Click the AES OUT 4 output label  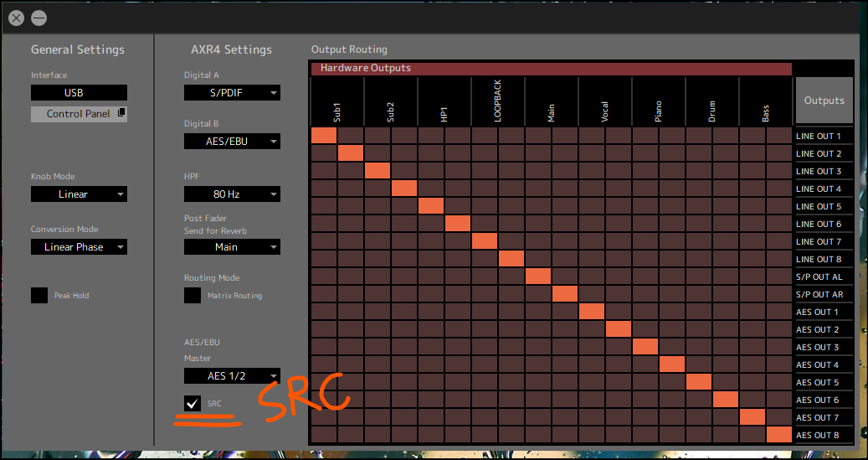click(817, 364)
